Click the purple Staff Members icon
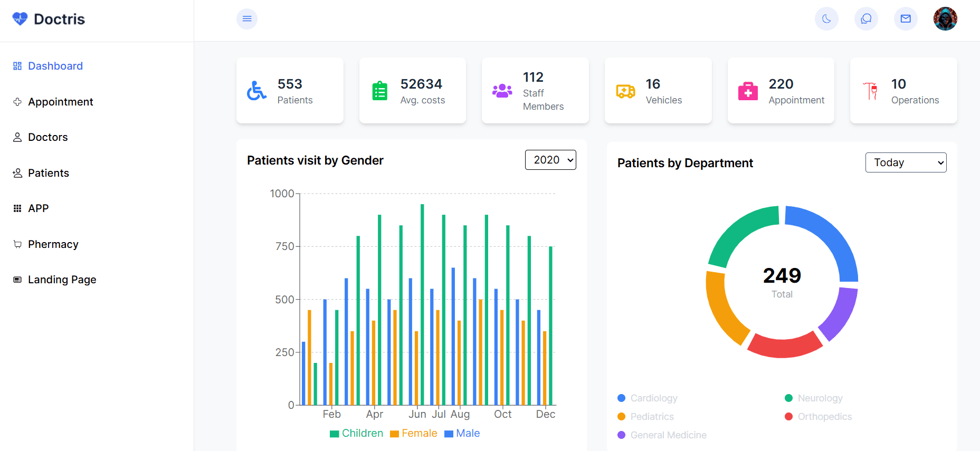The width and height of the screenshot is (980, 451). pyautogui.click(x=502, y=91)
